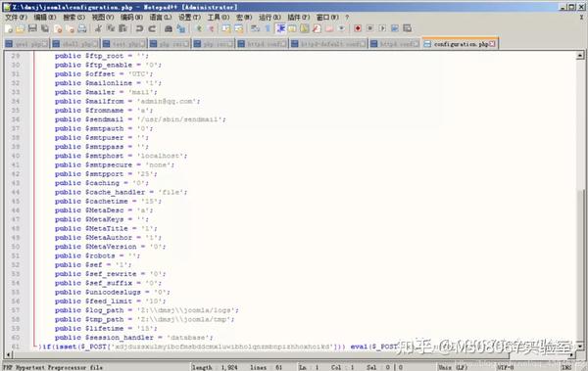588x371 pixels.
Task: Toggle synchronized horizontal scrolling icon
Action: (x=239, y=28)
